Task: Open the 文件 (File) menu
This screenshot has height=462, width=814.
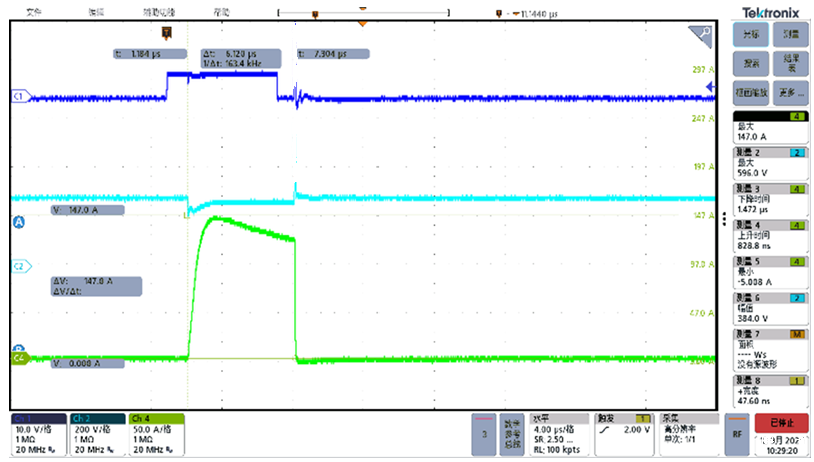Action: click(34, 12)
